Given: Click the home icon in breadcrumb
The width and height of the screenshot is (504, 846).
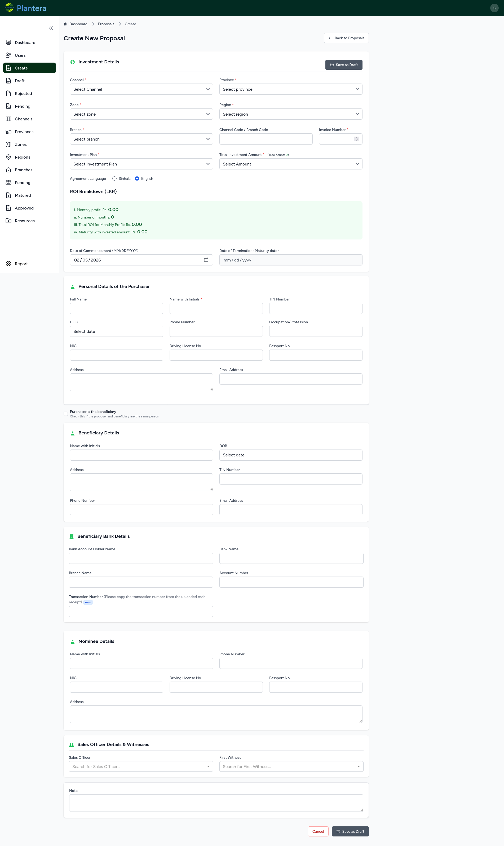Looking at the screenshot, I should point(65,24).
